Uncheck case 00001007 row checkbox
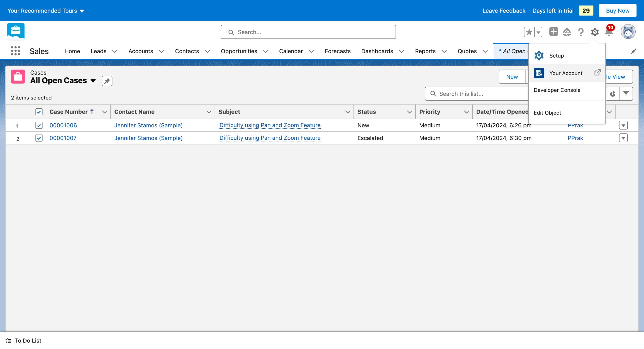Viewport: 644px width, 349px height. pos(39,138)
